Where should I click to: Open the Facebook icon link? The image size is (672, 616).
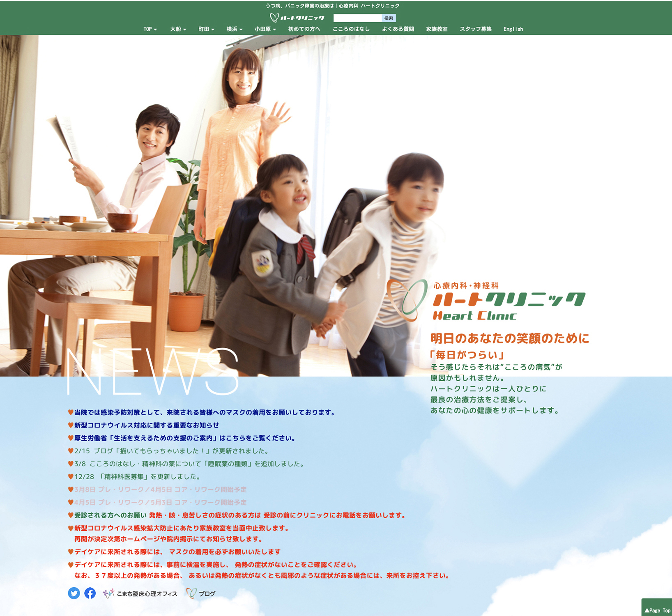click(x=90, y=593)
